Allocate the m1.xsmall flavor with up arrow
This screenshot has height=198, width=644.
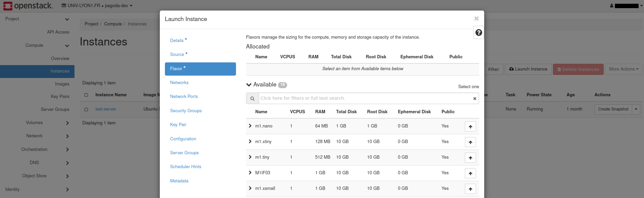[x=470, y=189]
